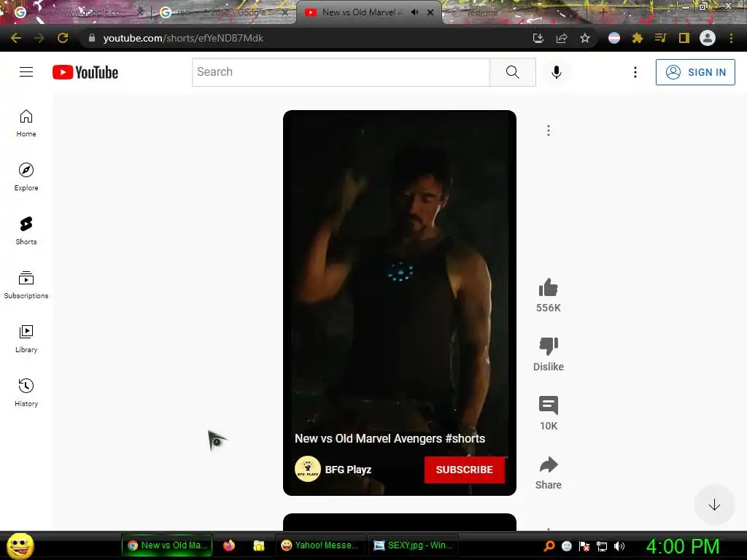Open BFG Playz channel avatar
This screenshot has width=747, height=560.
point(307,470)
